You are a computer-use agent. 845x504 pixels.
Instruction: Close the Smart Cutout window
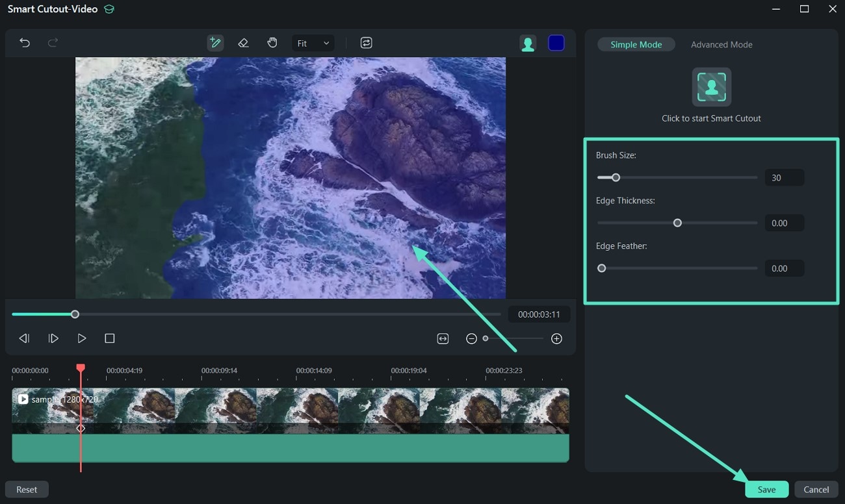tap(833, 9)
